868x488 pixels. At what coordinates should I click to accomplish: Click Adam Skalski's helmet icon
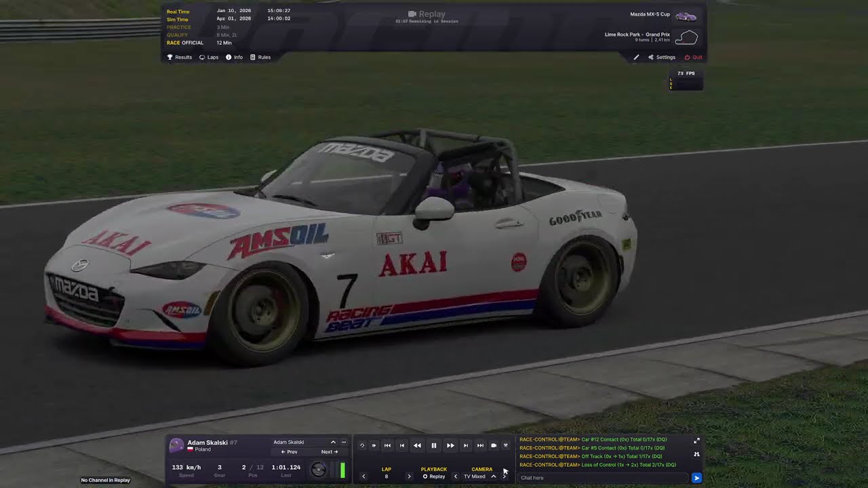[176, 445]
